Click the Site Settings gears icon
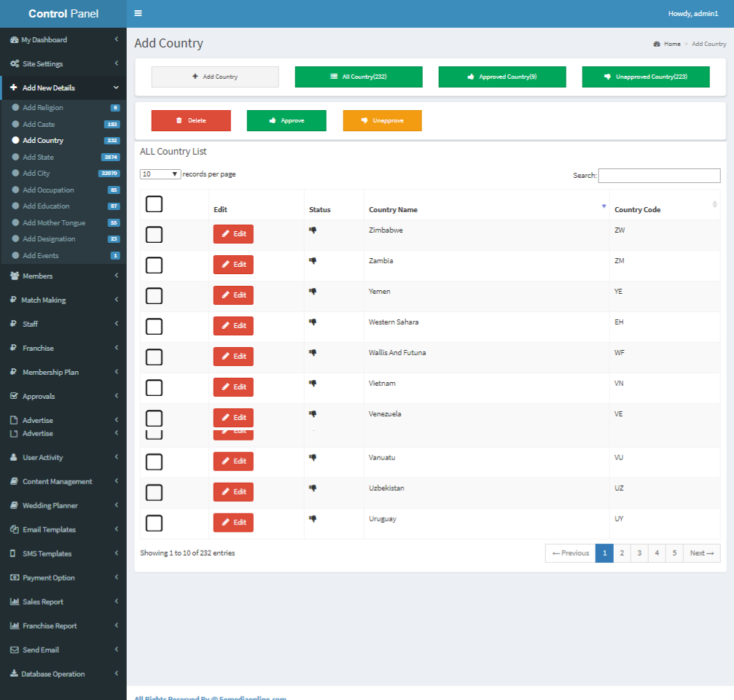734x700 pixels. [x=15, y=63]
